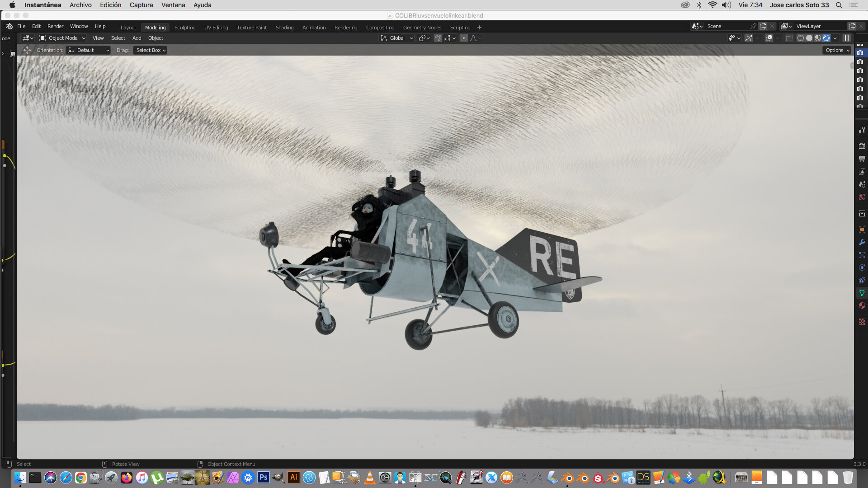Pin the Scene with pin icon
The image size is (868, 488).
(x=753, y=26)
